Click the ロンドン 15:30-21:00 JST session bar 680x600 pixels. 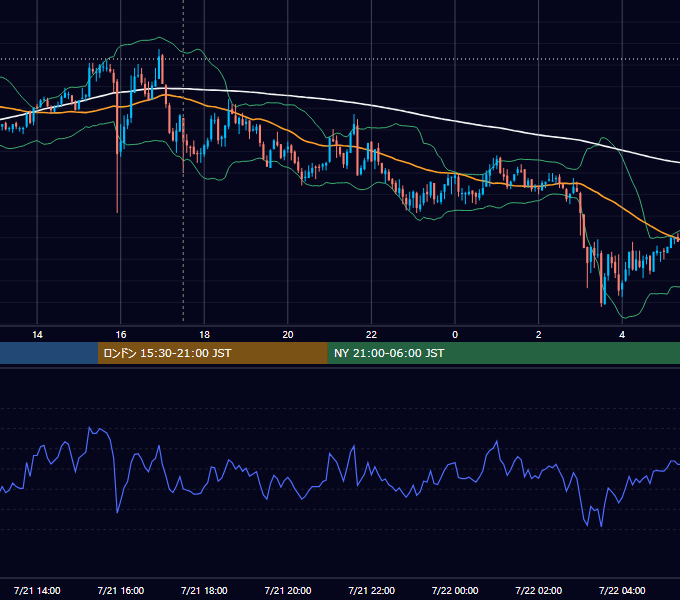(x=212, y=353)
